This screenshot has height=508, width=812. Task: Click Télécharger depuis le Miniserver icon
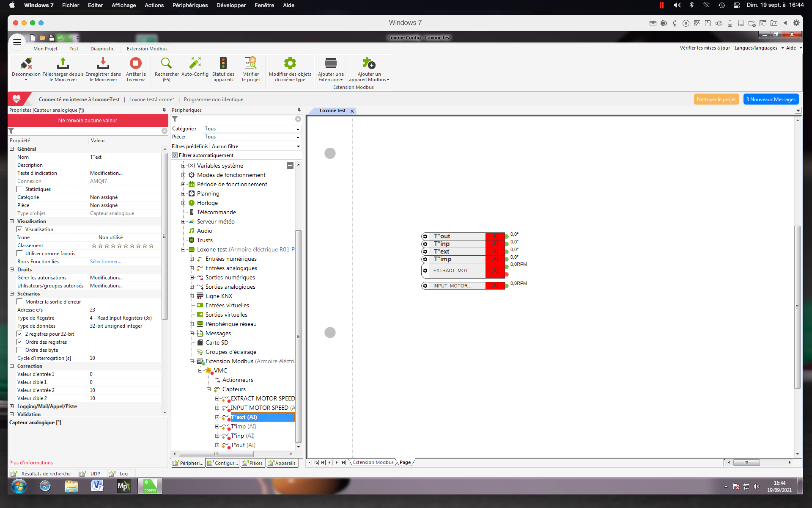point(63,64)
